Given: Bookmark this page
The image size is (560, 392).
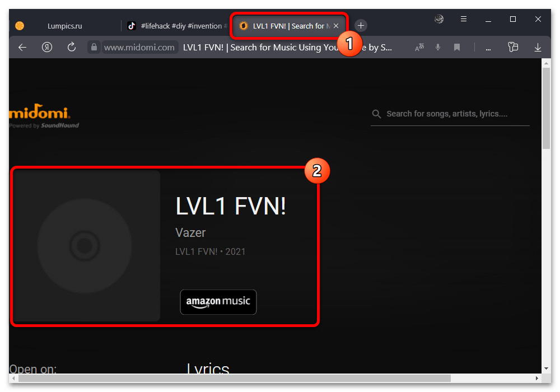Looking at the screenshot, I should click(457, 47).
